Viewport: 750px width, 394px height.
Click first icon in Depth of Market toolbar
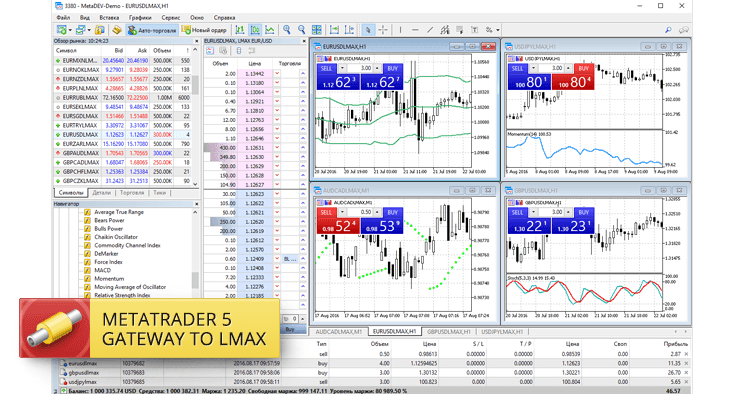coord(210,51)
